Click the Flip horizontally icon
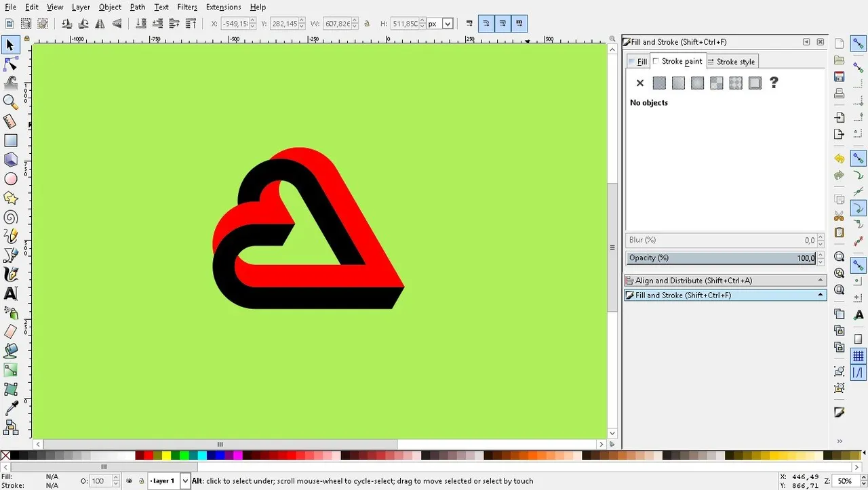The height and width of the screenshot is (490, 868). coord(100,24)
